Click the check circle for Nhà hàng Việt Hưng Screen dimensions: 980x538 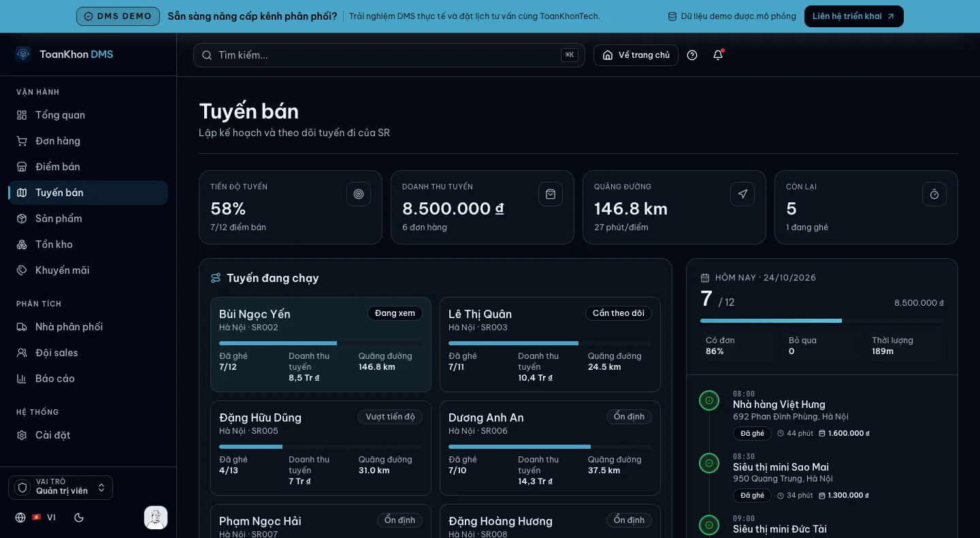[709, 400]
